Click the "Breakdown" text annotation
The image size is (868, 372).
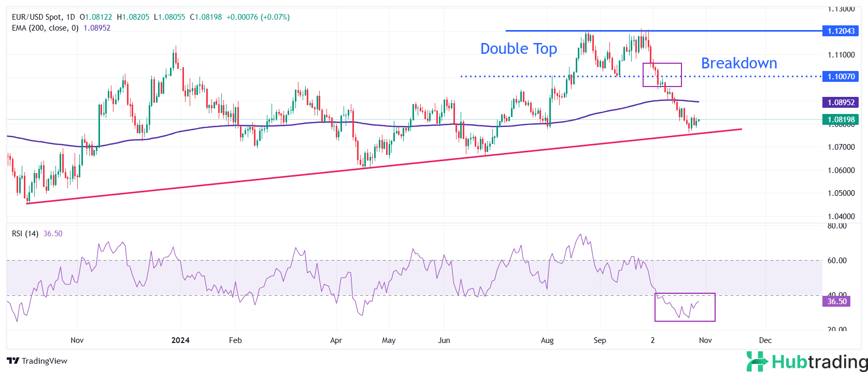point(738,63)
